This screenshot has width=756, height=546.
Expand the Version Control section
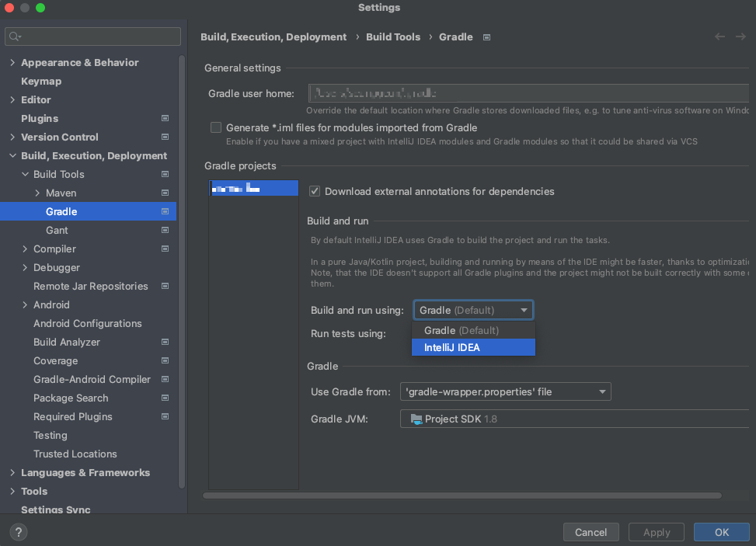[12, 137]
